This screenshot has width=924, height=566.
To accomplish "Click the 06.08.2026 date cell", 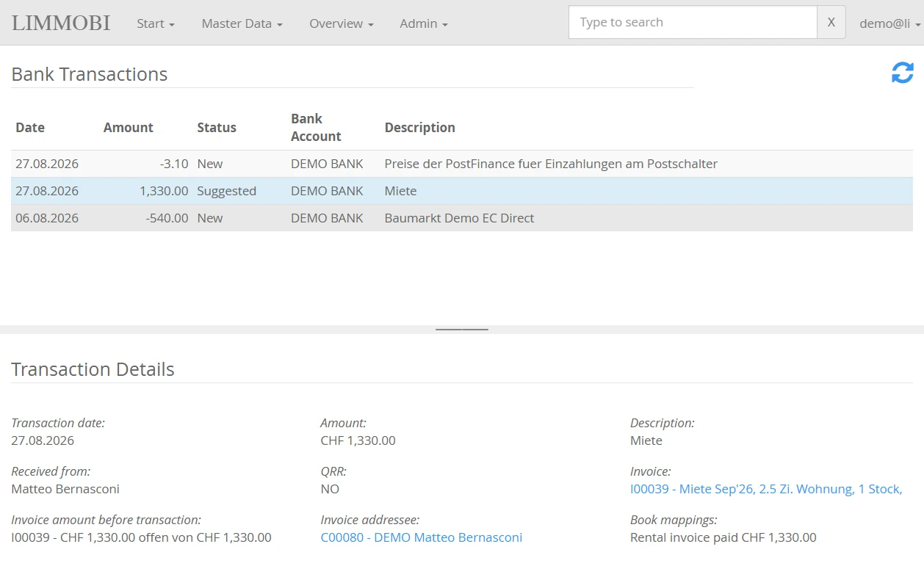I will pyautogui.click(x=47, y=218).
